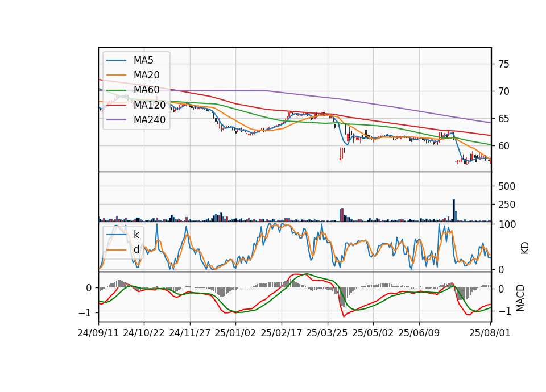The height and width of the screenshot is (392, 546).
Task: Click the 500 volume axis tick label
Action: pyautogui.click(x=507, y=186)
